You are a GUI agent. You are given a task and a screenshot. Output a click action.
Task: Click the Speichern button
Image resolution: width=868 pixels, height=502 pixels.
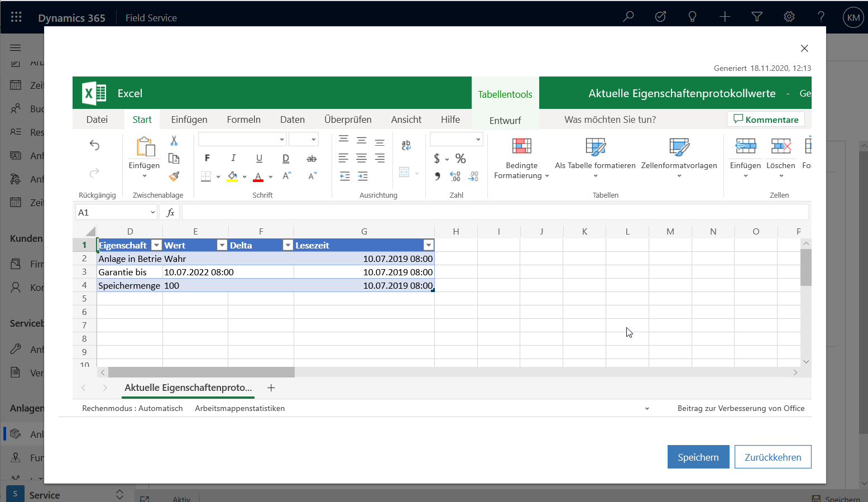coord(698,457)
